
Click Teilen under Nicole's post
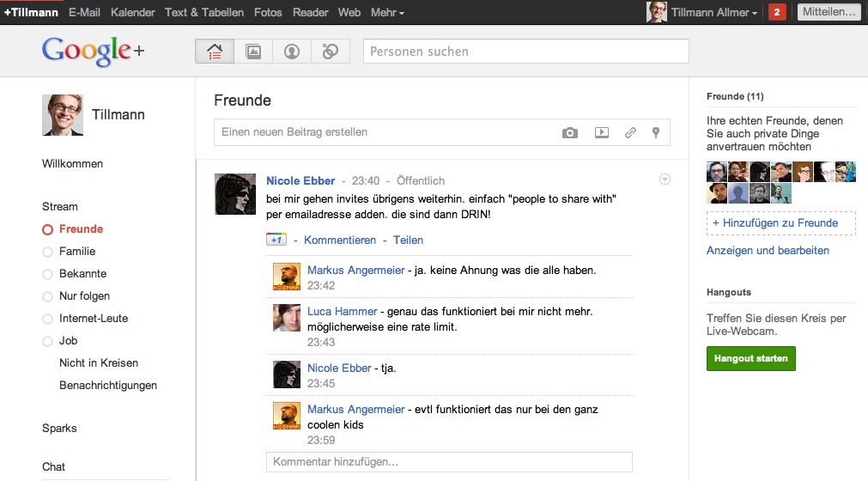coord(408,240)
